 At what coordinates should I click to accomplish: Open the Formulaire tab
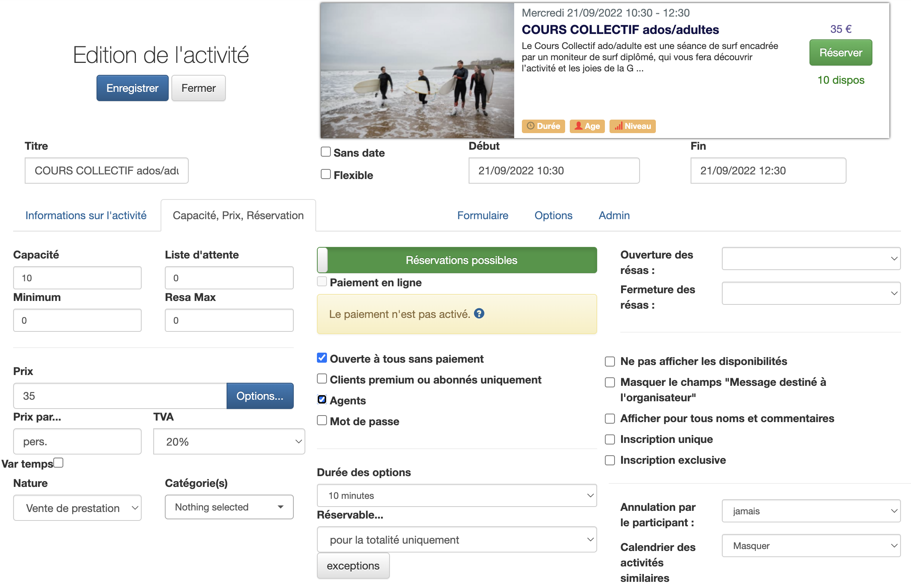(x=483, y=215)
